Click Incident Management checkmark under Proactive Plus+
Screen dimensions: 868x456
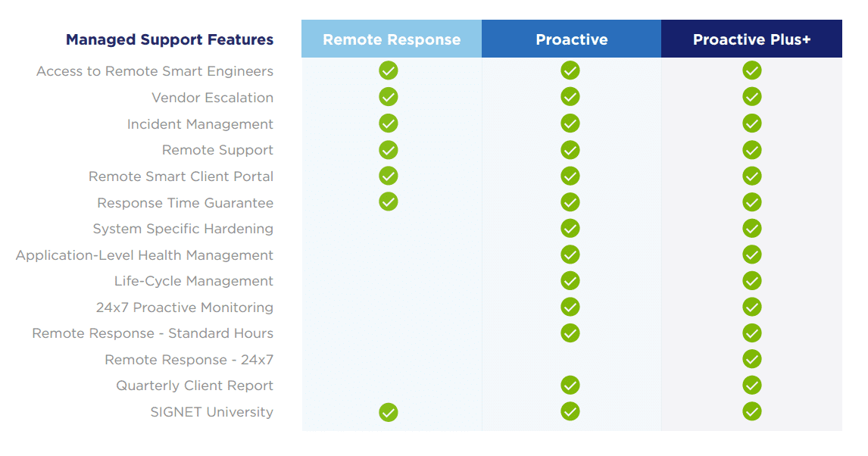click(x=752, y=123)
